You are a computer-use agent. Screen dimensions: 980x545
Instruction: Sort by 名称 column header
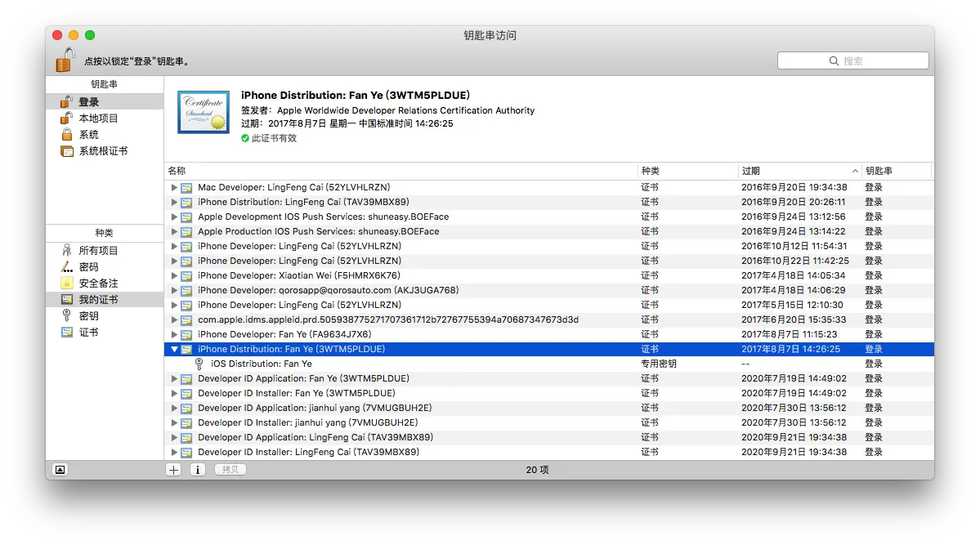click(x=400, y=171)
